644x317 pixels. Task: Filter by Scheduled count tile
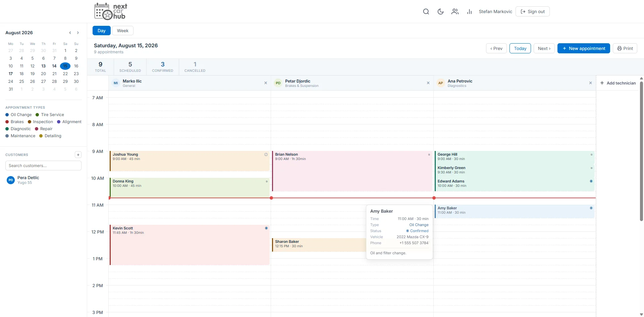130,67
